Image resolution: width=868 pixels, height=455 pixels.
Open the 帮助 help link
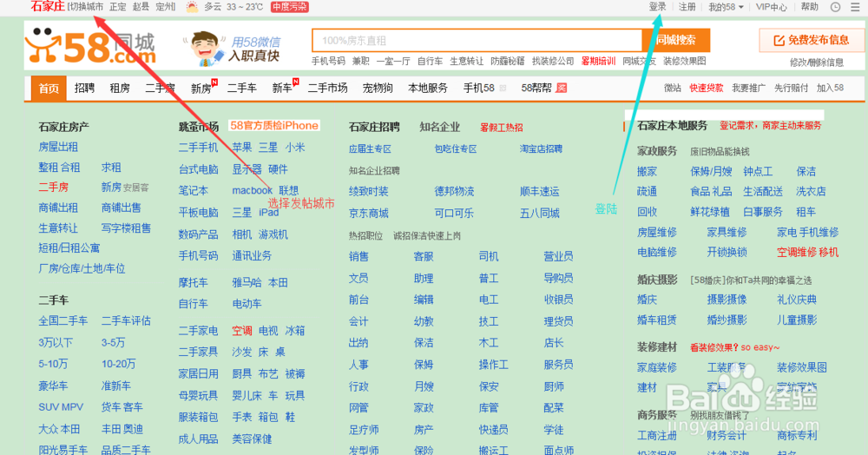click(x=809, y=7)
